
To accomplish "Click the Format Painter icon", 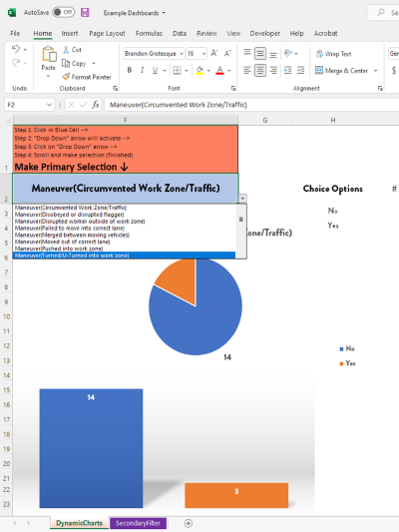I will click(x=66, y=77).
